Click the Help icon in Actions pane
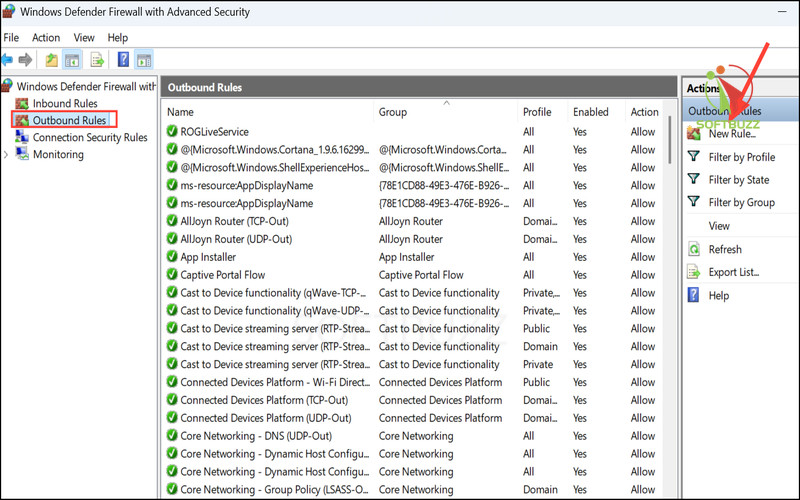This screenshot has height=500, width=800. click(694, 295)
